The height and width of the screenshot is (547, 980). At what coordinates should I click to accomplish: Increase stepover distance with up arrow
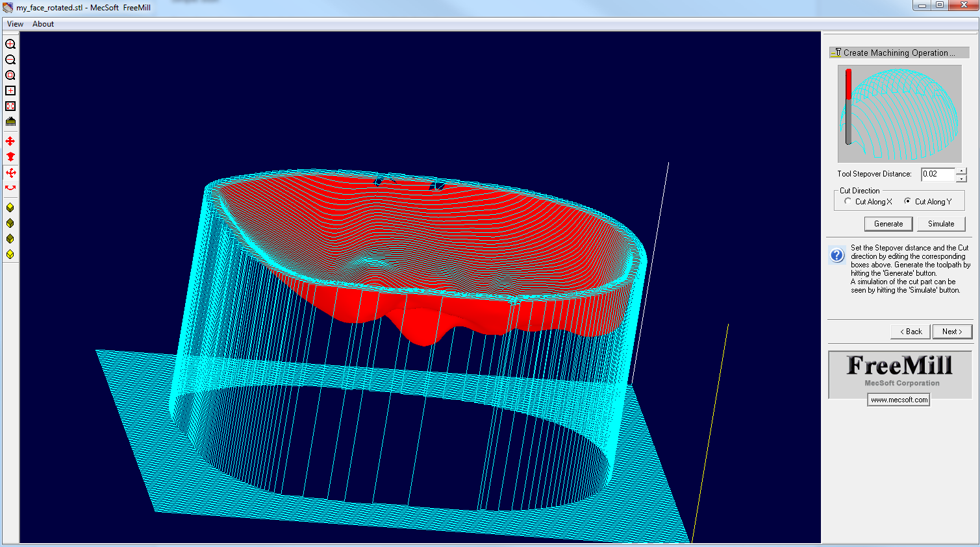click(x=961, y=171)
